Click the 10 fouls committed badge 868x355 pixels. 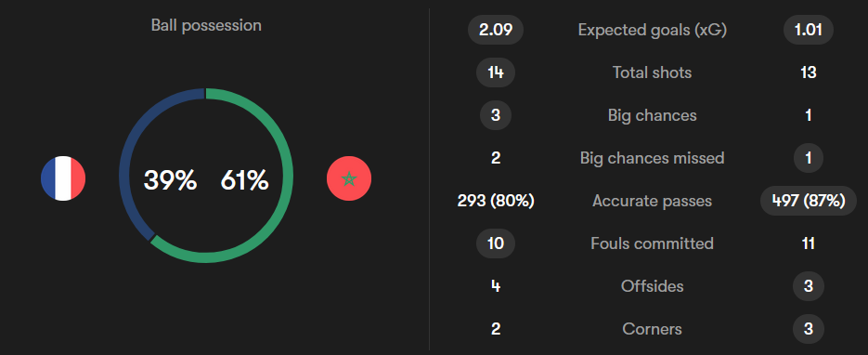click(496, 243)
